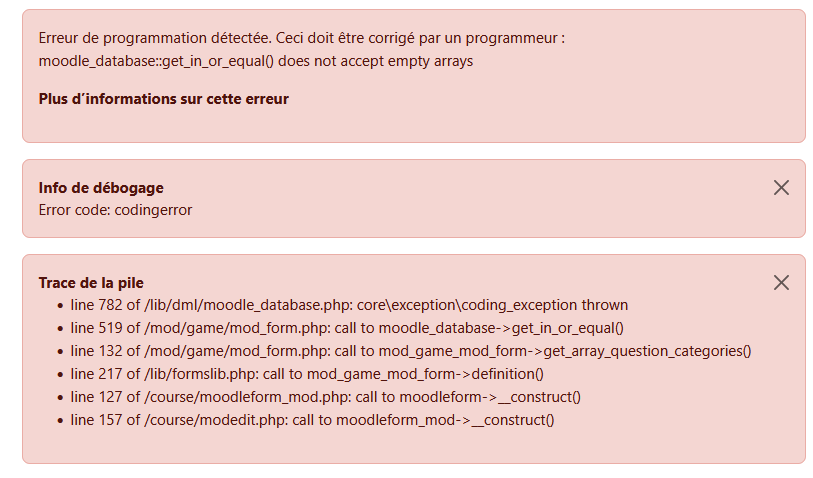Image resolution: width=813 pixels, height=478 pixels.
Task: Select the "Trace de la pile" heading
Action: 91,283
